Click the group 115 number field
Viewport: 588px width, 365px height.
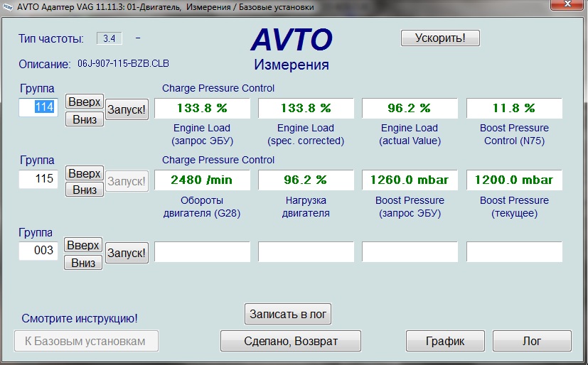[x=38, y=179]
